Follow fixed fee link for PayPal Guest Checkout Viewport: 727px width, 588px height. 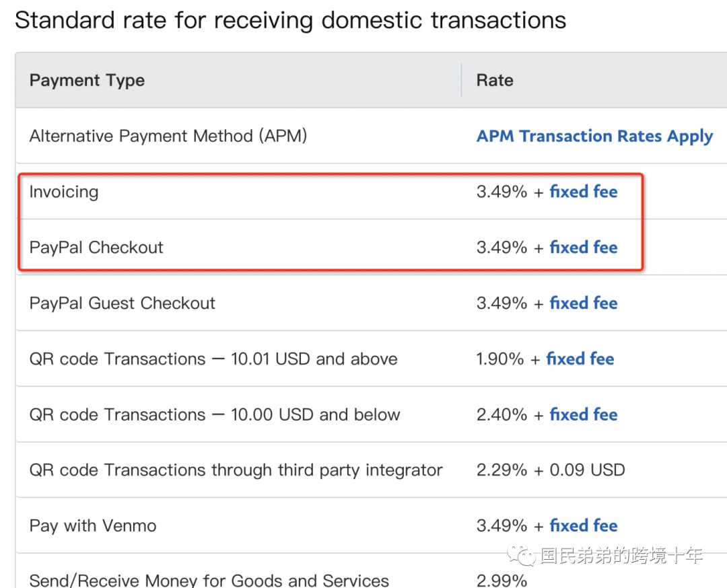tap(583, 303)
